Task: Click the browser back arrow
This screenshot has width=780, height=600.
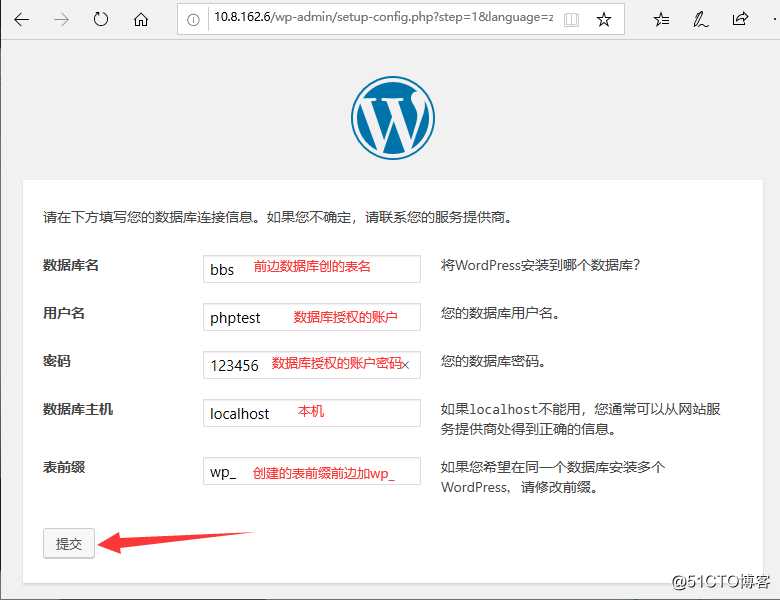Action: point(21,20)
